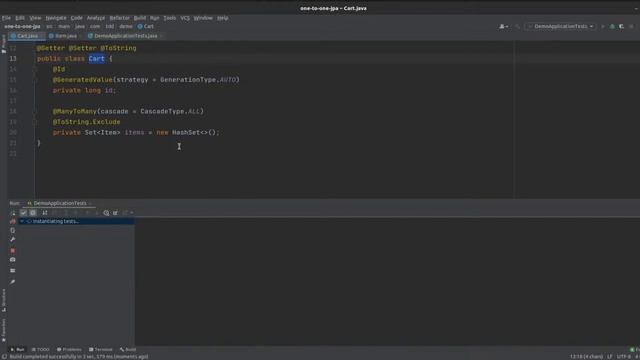Open Favorites sidebar tool window
640x360 pixels.
(4, 330)
